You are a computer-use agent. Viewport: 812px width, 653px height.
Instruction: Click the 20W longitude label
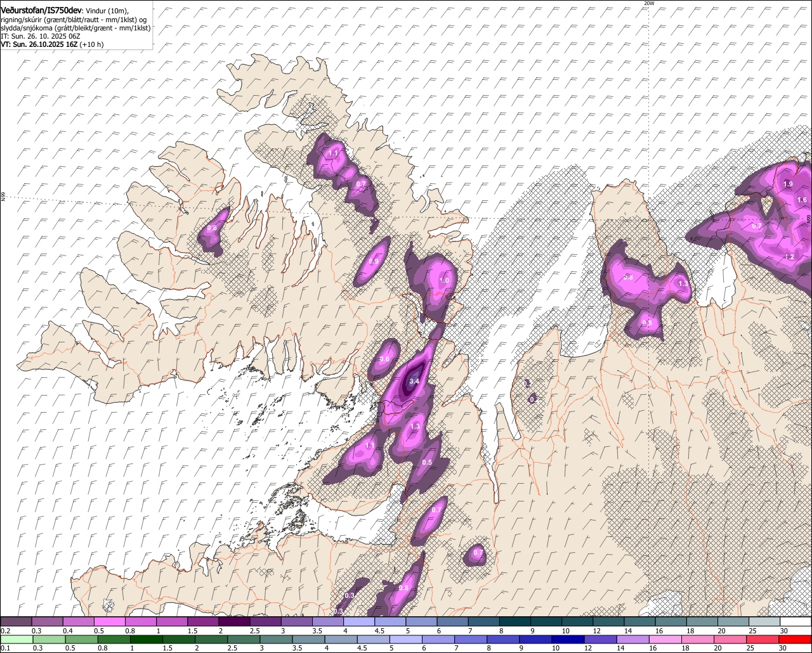click(648, 3)
